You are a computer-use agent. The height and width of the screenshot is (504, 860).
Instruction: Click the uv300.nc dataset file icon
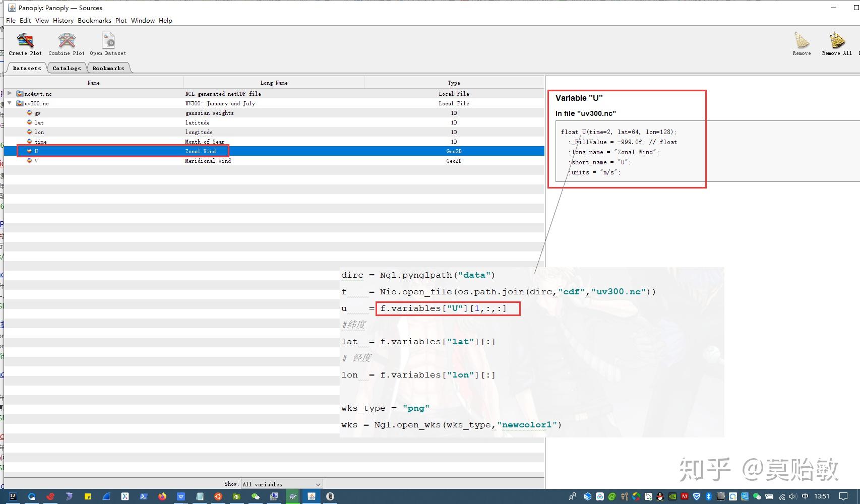19,103
